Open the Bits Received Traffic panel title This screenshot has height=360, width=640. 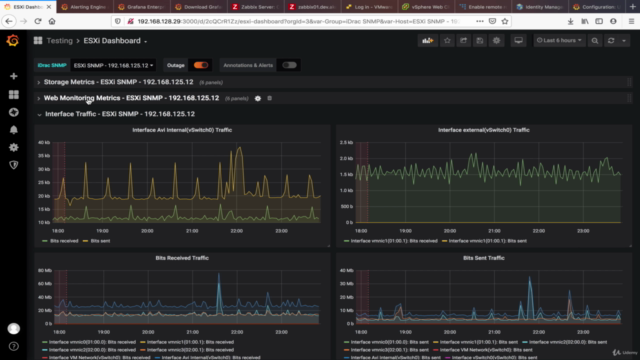(x=182, y=258)
